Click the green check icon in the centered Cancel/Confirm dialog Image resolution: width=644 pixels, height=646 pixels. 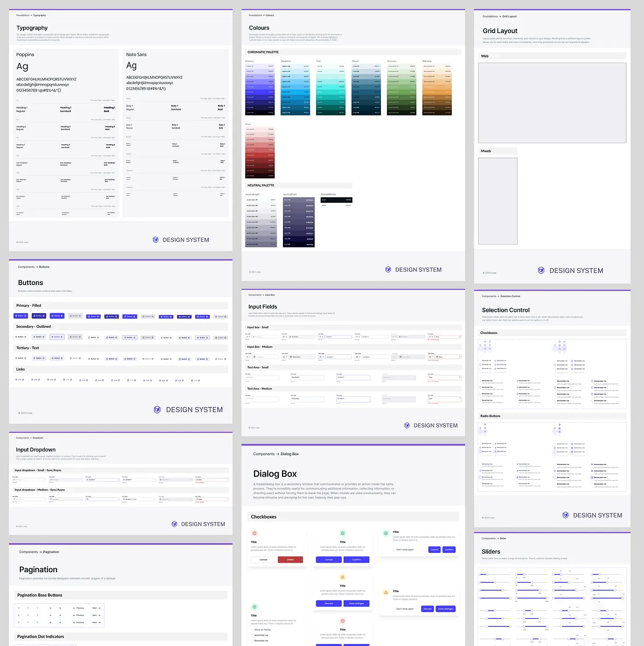343,533
